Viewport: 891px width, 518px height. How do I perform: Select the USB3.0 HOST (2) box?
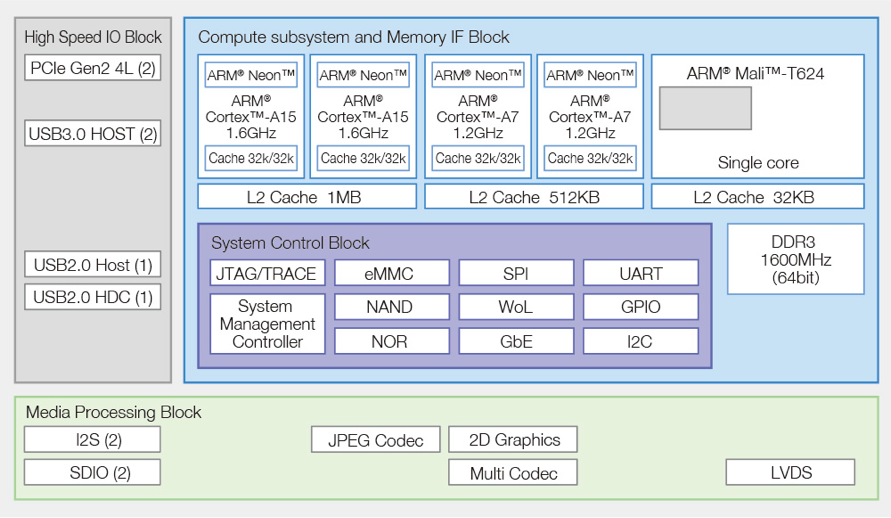pyautogui.click(x=93, y=133)
